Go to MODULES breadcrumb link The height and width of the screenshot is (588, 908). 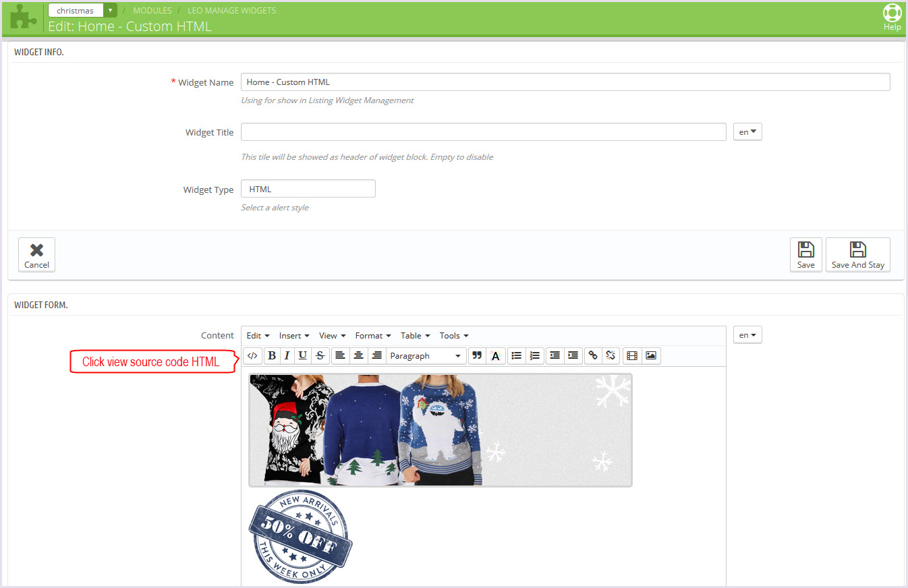click(152, 10)
